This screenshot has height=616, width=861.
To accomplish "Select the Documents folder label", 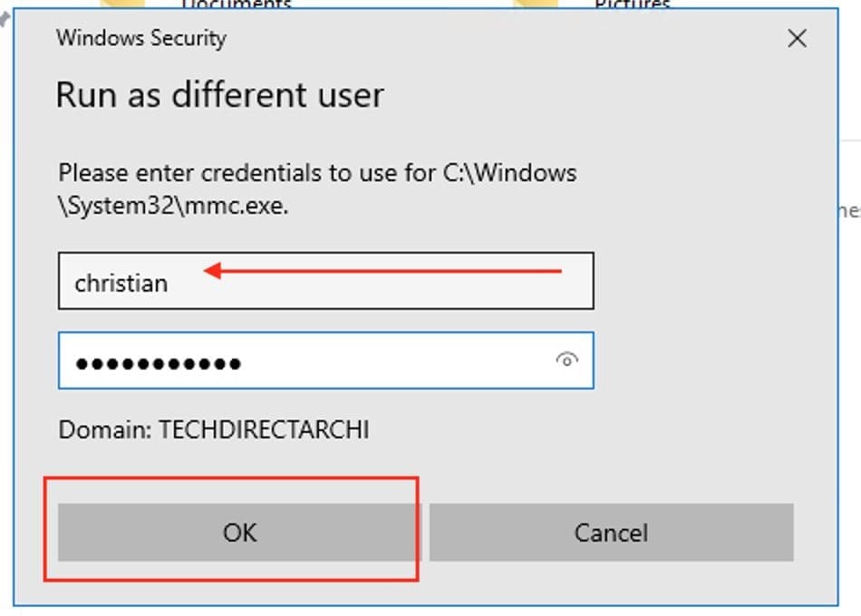I will tap(237, 5).
